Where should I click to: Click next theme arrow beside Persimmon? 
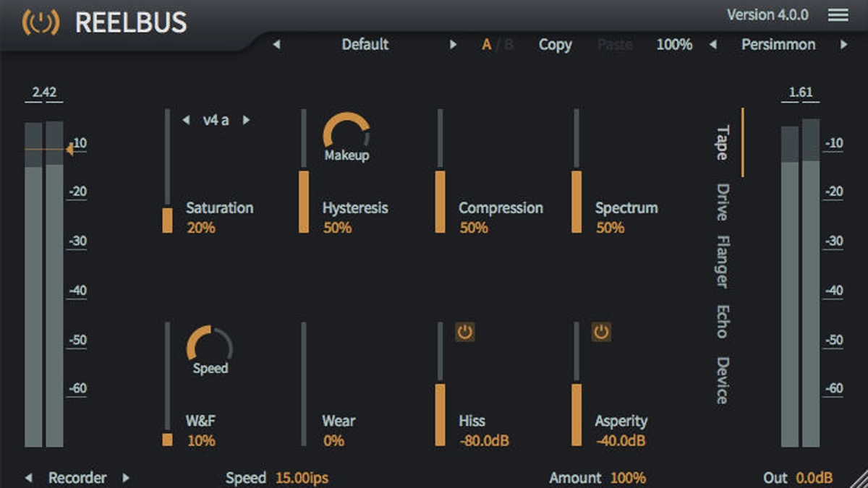click(x=843, y=45)
